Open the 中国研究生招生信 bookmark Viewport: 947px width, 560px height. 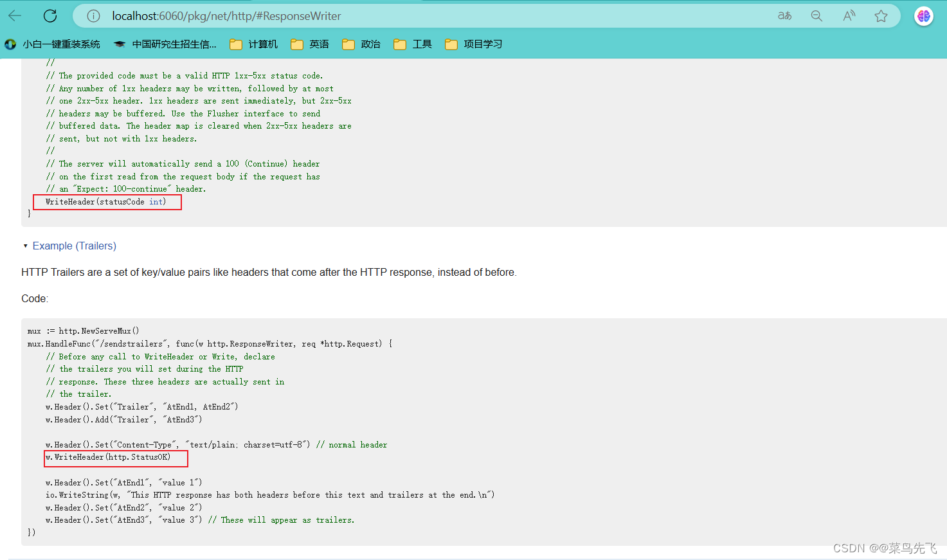[165, 44]
